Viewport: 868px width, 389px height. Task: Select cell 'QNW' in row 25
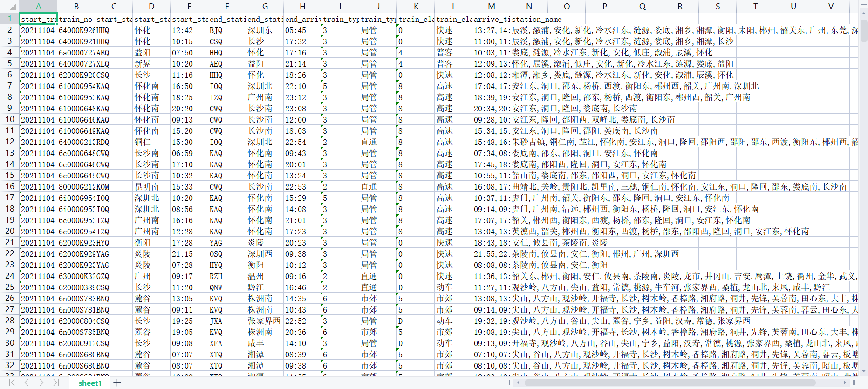tap(227, 287)
